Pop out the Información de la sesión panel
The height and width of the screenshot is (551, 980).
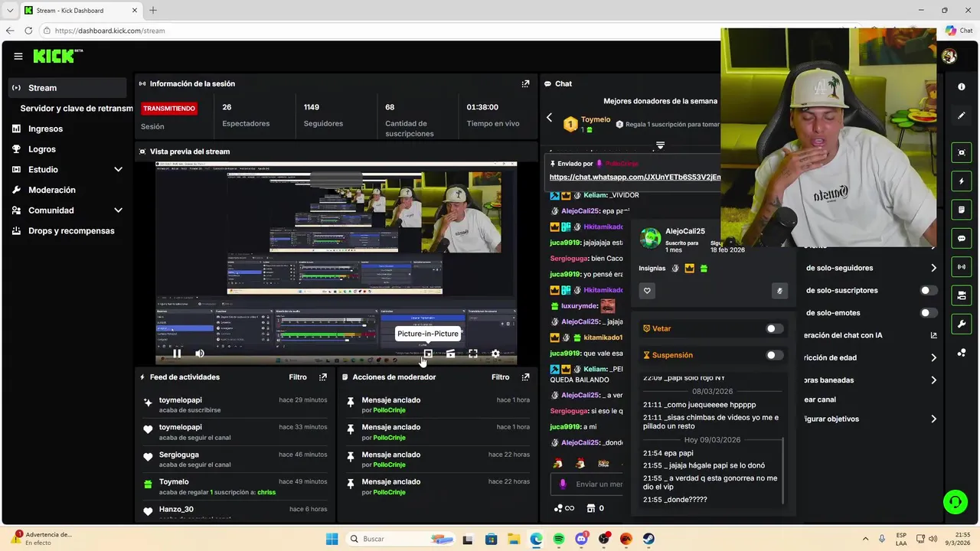(525, 83)
